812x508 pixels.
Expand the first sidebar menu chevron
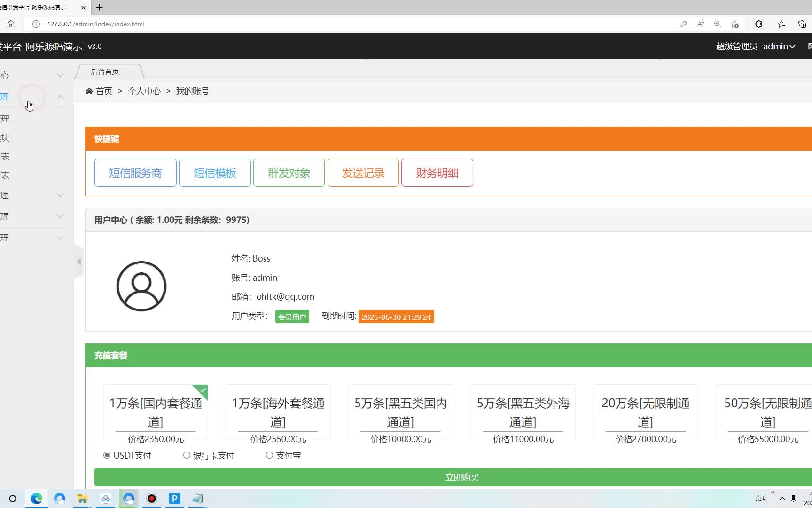tap(60, 75)
